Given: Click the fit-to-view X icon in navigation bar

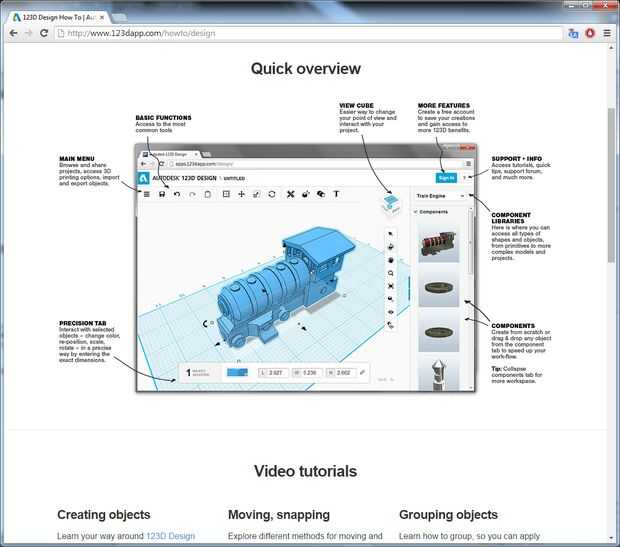Looking at the screenshot, I should (x=391, y=286).
